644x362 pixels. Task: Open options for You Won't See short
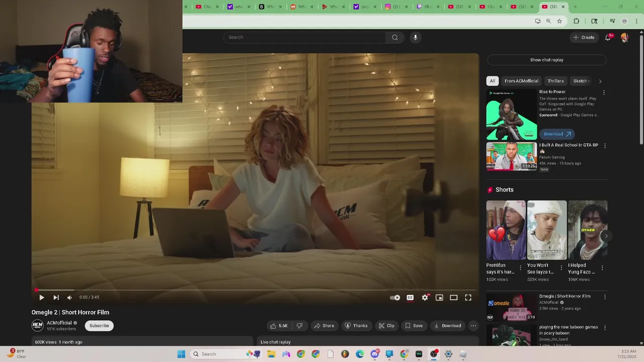click(561, 268)
